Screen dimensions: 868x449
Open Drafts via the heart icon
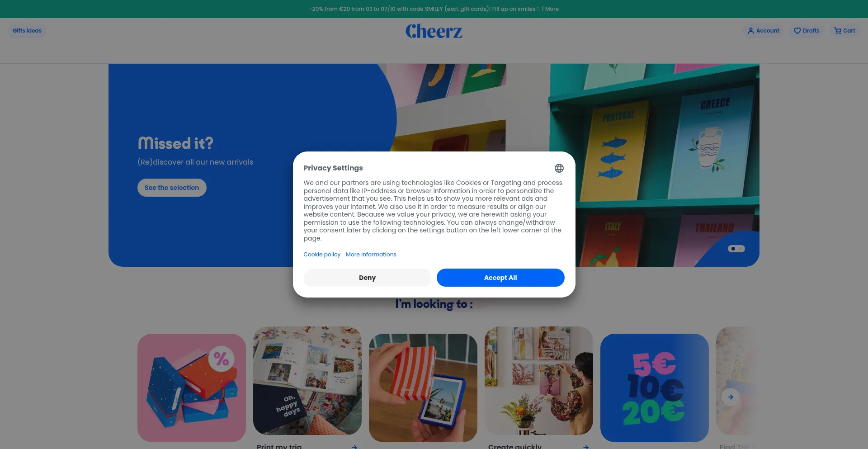click(797, 31)
